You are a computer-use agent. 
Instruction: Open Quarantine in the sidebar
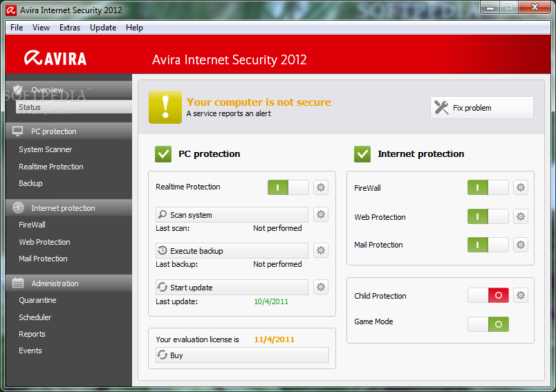[37, 300]
